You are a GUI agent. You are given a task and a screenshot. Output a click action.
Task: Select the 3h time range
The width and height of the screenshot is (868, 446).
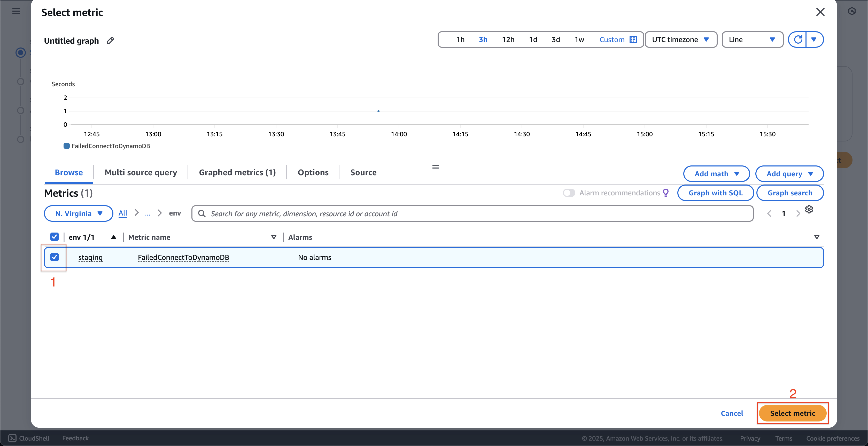point(483,40)
